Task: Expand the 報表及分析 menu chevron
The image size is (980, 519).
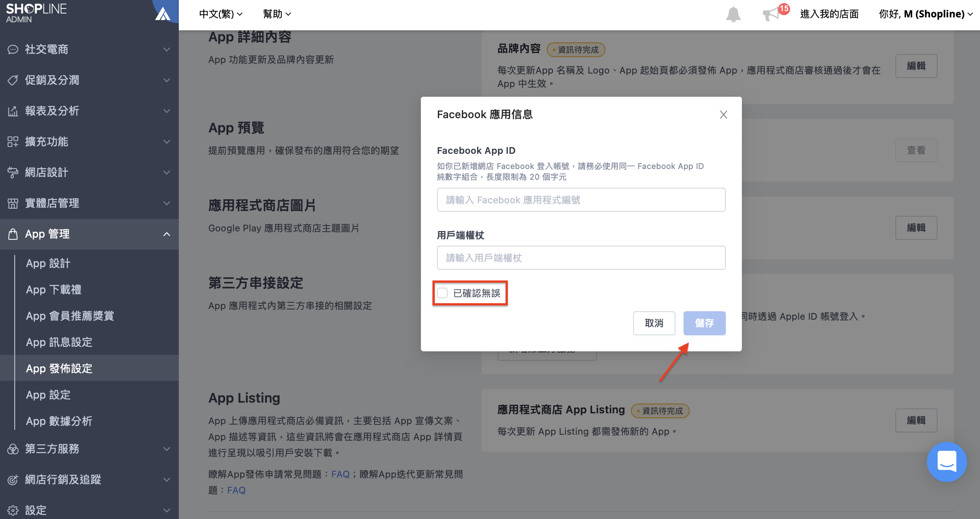Action: (167, 111)
